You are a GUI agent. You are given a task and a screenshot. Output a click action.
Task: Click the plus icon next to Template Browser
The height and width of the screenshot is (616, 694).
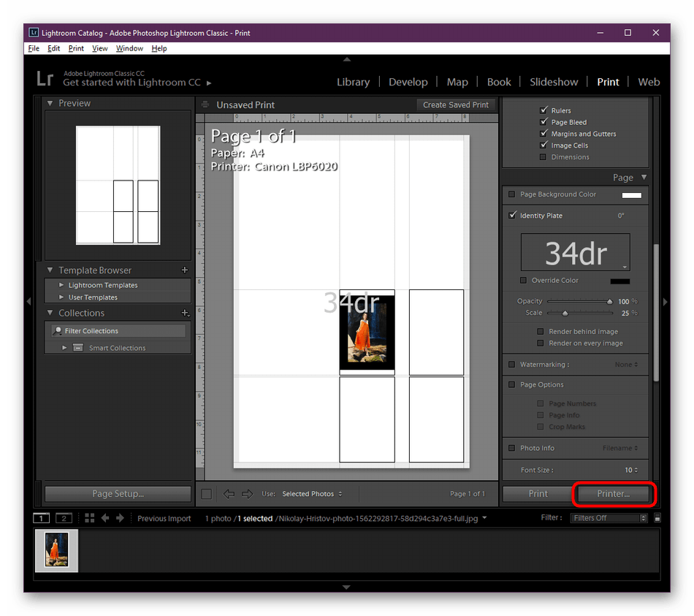tap(184, 270)
